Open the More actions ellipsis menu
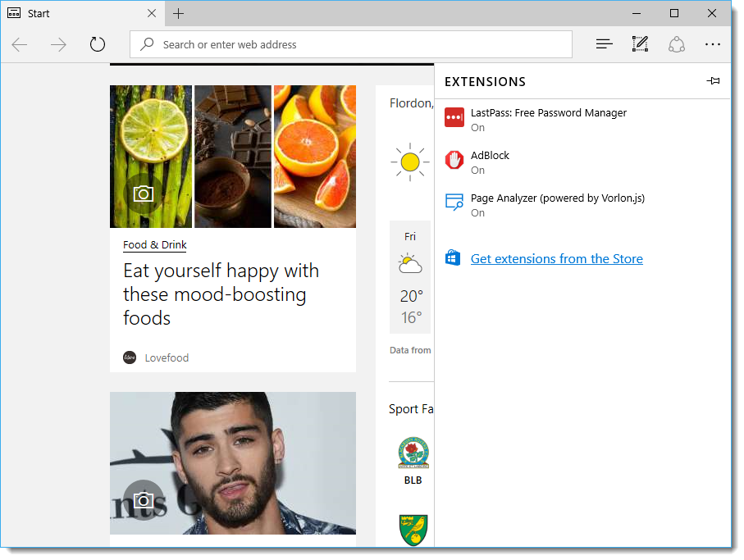The height and width of the screenshot is (560, 744). (x=712, y=44)
